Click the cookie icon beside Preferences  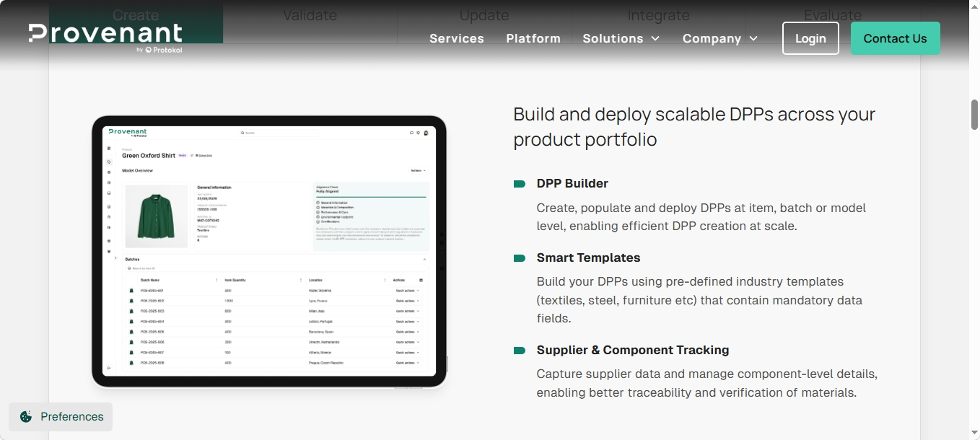click(26, 416)
